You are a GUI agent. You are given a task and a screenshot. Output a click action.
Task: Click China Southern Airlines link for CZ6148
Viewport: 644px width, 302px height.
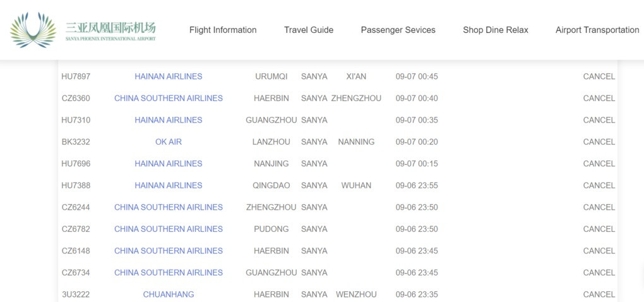pyautogui.click(x=169, y=251)
